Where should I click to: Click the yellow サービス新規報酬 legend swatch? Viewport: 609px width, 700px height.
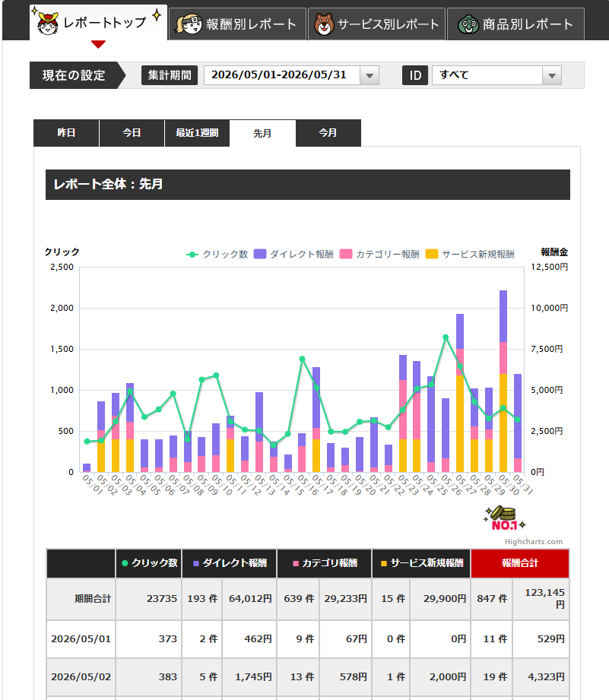point(432,254)
